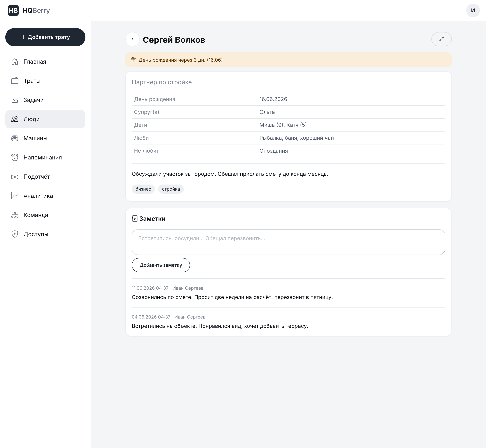Click the label Супруг(а)

146,112
